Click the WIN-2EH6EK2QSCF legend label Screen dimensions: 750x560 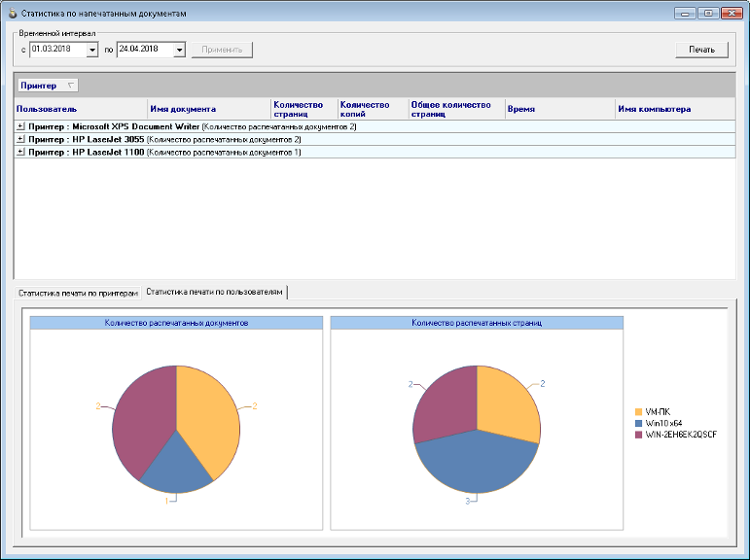(681, 435)
